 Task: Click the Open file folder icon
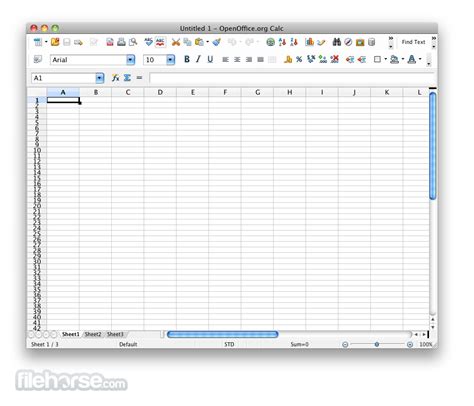[x=55, y=42]
